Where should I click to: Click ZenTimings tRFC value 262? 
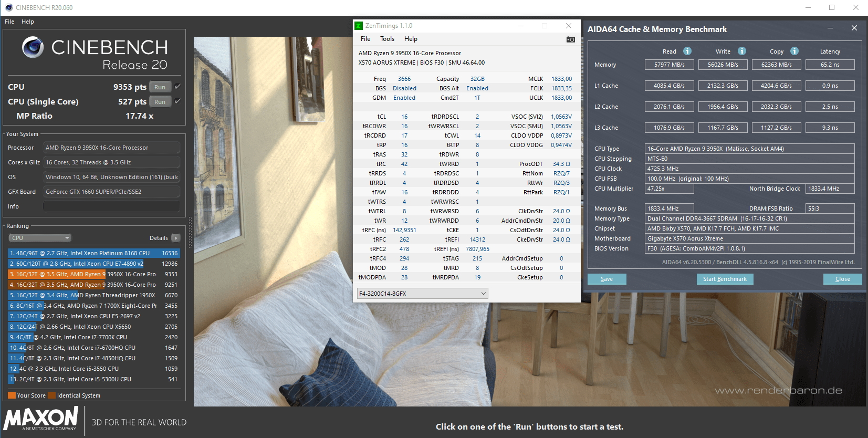[404, 239]
